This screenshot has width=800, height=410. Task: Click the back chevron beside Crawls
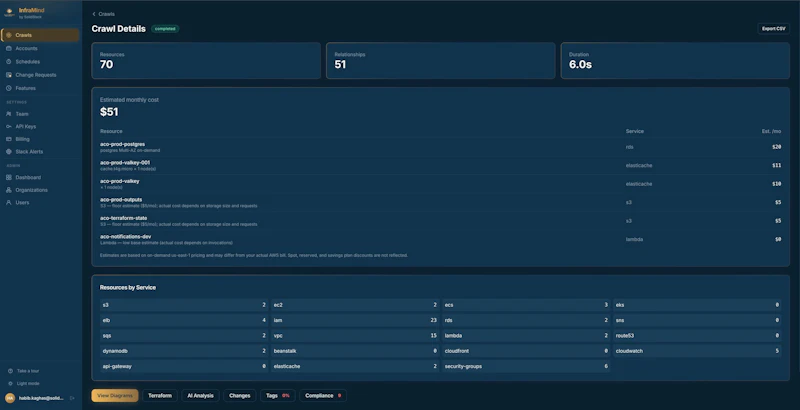tap(94, 14)
